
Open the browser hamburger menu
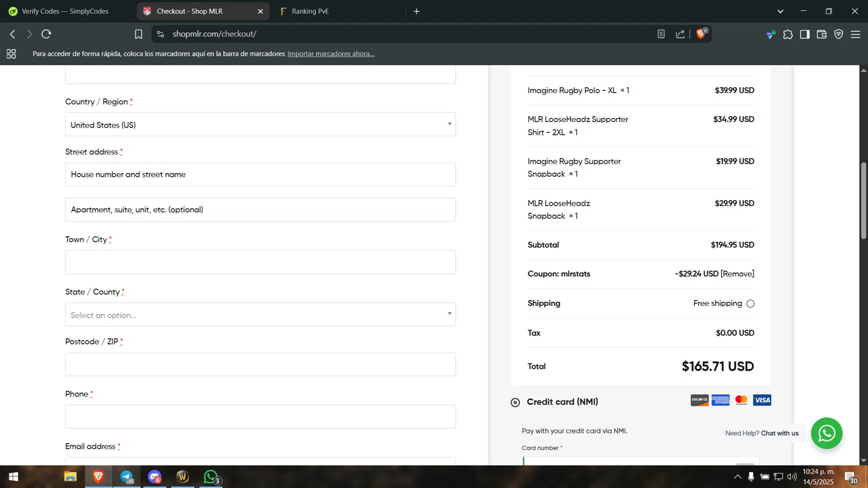(x=856, y=35)
